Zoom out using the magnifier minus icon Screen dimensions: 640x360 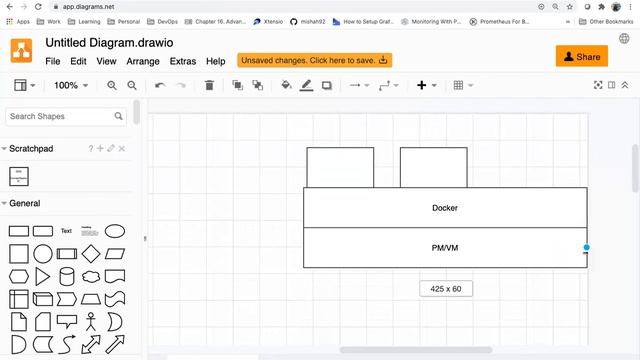coord(132,85)
